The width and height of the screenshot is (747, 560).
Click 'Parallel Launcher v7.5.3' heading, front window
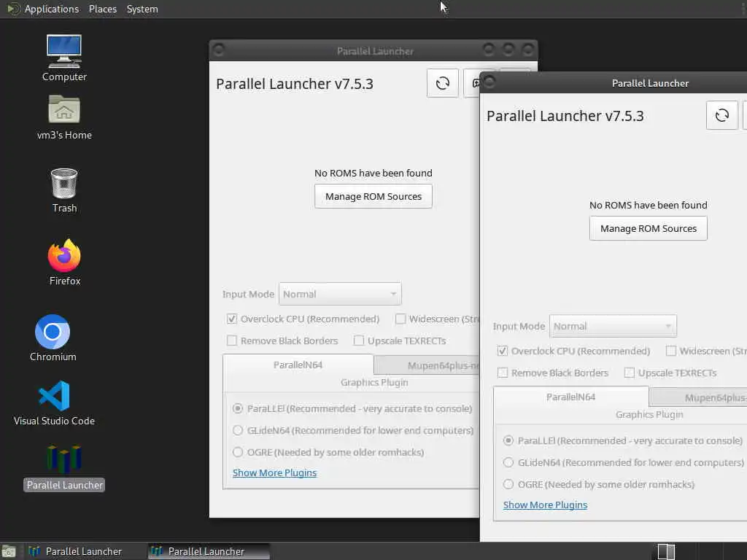(565, 116)
